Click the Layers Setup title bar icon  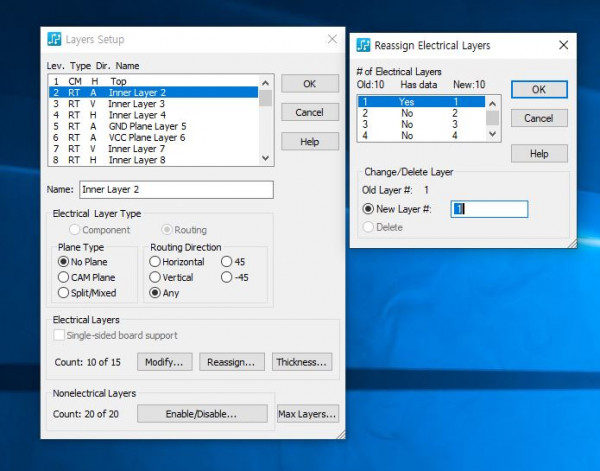click(x=54, y=39)
